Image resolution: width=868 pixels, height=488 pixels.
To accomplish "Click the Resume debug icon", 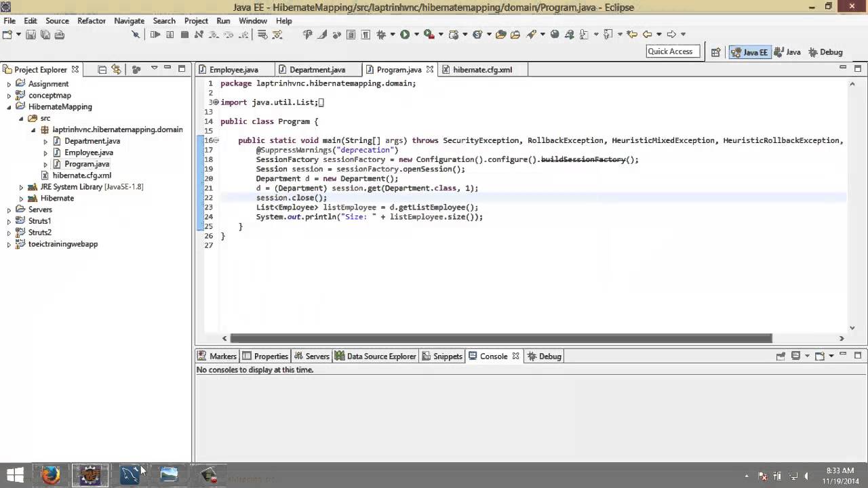I will point(155,35).
